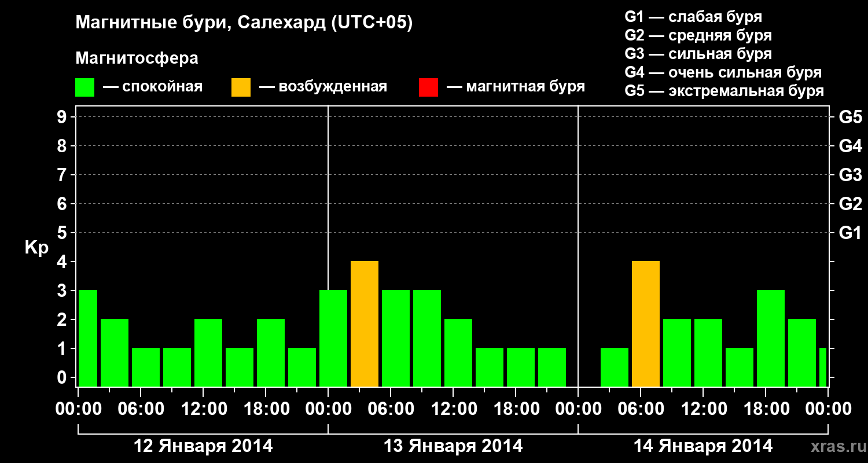Click right-axis label 'G1'
Screen dimensions: 868x463
851,233
